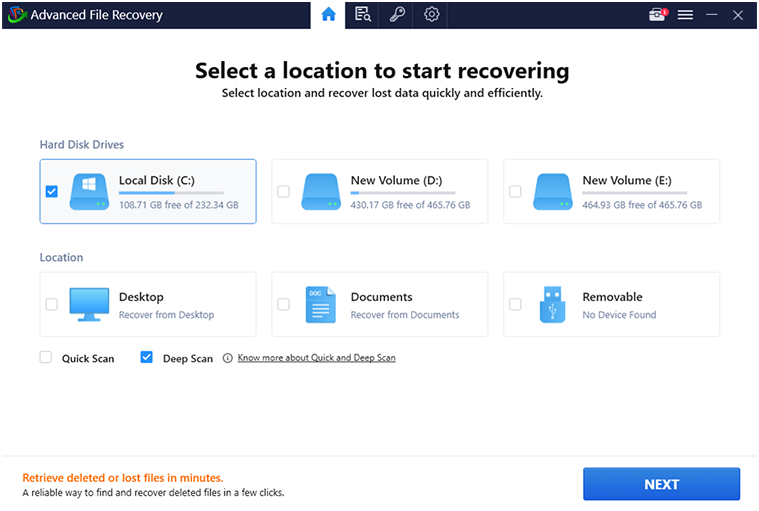This screenshot has width=759, height=511.
Task: Open the registration key icon tab
Action: (397, 15)
